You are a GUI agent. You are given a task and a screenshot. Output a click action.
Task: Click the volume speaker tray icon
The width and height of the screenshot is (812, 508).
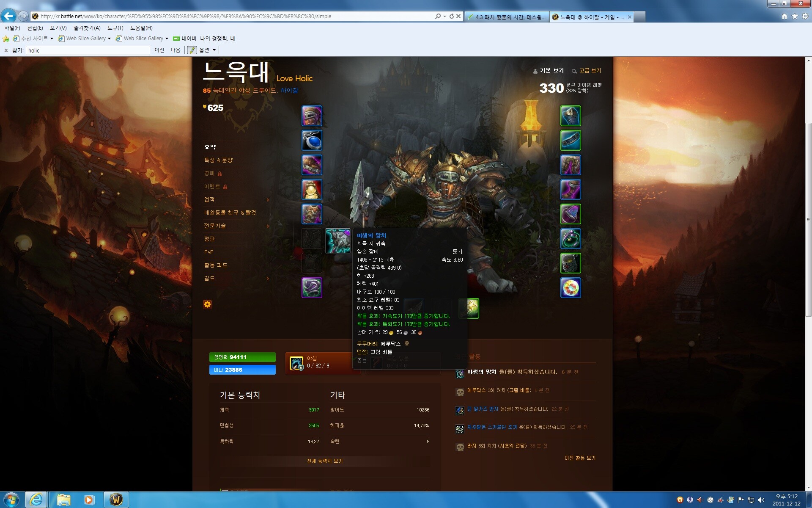(761, 500)
